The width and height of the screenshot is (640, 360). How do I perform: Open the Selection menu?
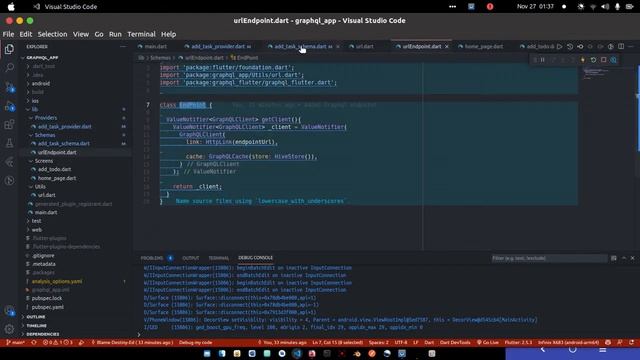(x=52, y=34)
